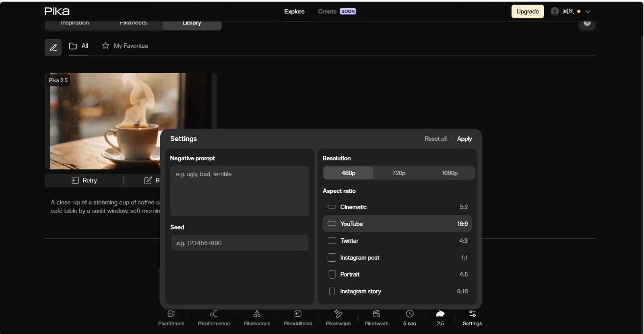
Task: Choose the Pikadditions tool
Action: [298, 318]
